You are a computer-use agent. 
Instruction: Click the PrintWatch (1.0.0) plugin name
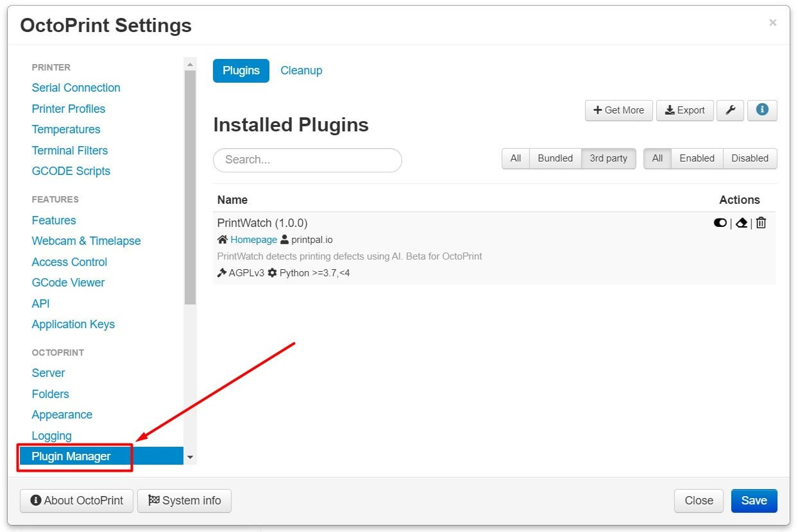(x=262, y=223)
